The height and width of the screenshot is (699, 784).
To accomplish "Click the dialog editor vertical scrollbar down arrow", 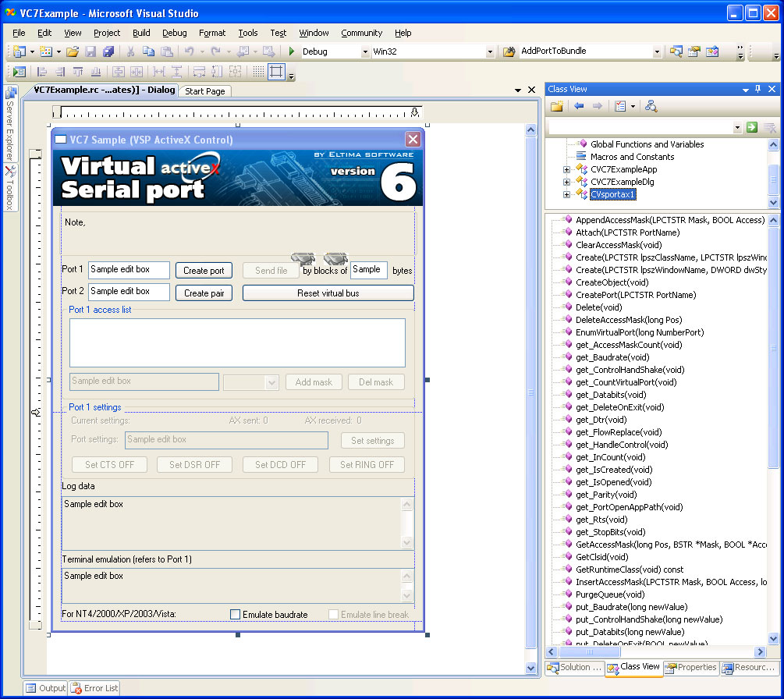I will [x=531, y=668].
